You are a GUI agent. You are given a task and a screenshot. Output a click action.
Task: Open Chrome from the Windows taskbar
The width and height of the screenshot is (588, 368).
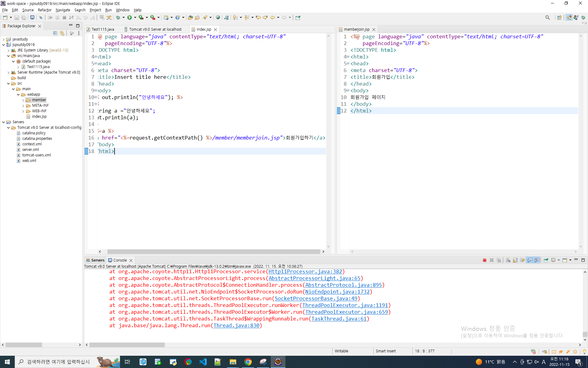248,362
